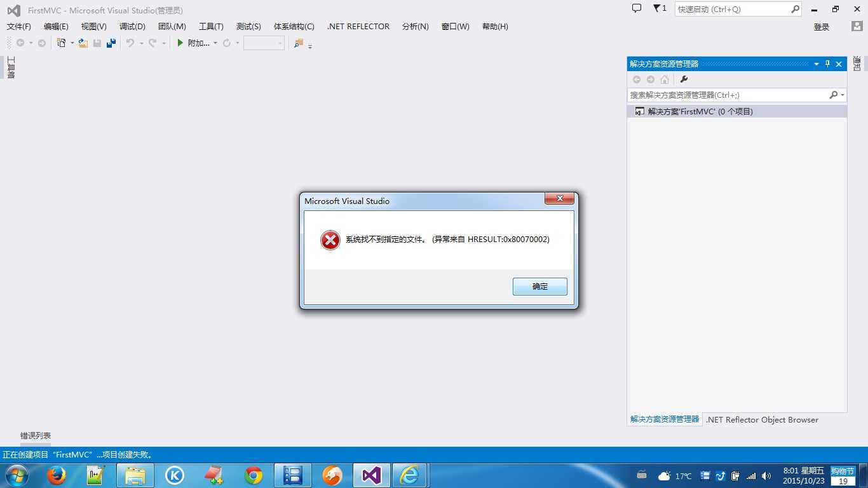The width and height of the screenshot is (868, 488).
Task: Click the redo toolbar icon
Action: [x=153, y=43]
